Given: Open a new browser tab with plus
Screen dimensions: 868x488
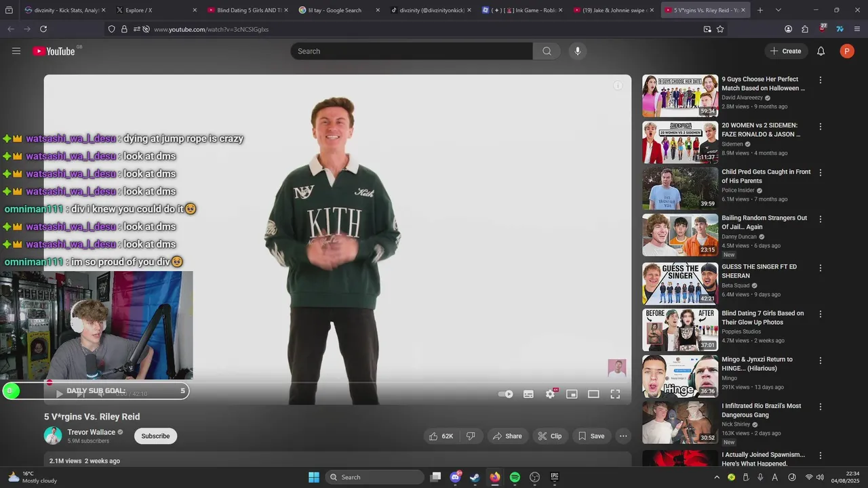Looking at the screenshot, I should pos(760,10).
